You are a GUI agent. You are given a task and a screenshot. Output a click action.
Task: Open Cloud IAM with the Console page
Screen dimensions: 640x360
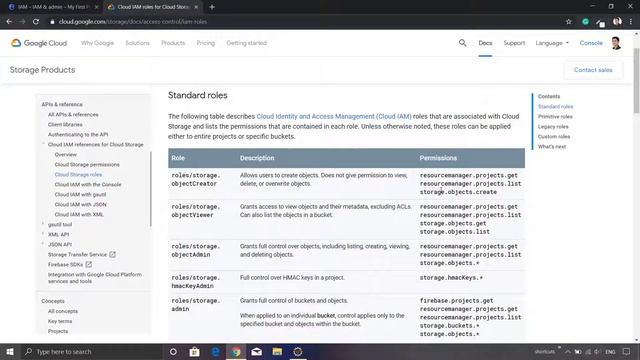[88, 184]
